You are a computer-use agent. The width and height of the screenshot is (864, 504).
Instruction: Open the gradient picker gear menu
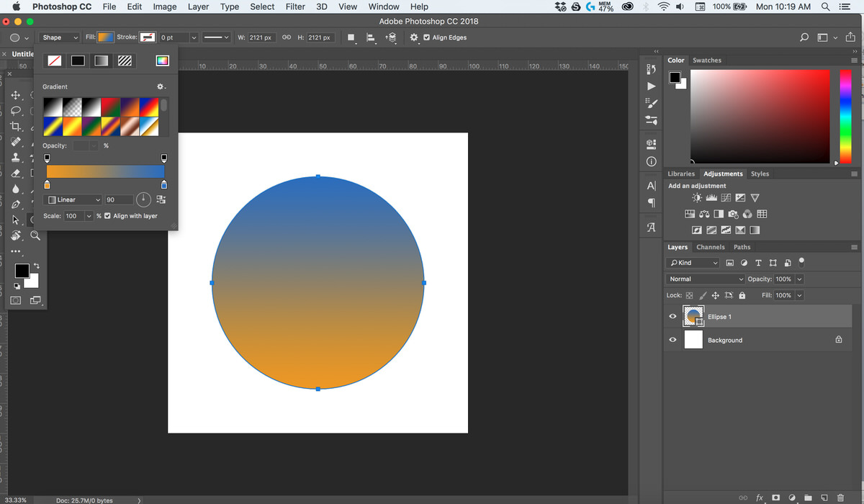(x=161, y=87)
